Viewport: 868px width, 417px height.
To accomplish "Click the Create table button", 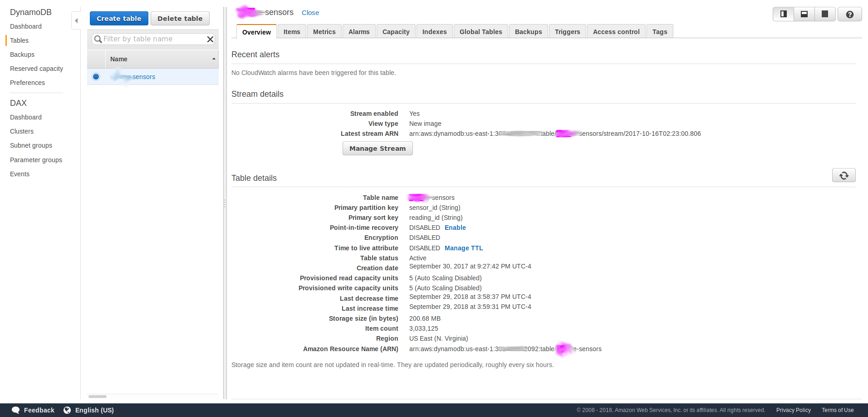I will tap(118, 18).
